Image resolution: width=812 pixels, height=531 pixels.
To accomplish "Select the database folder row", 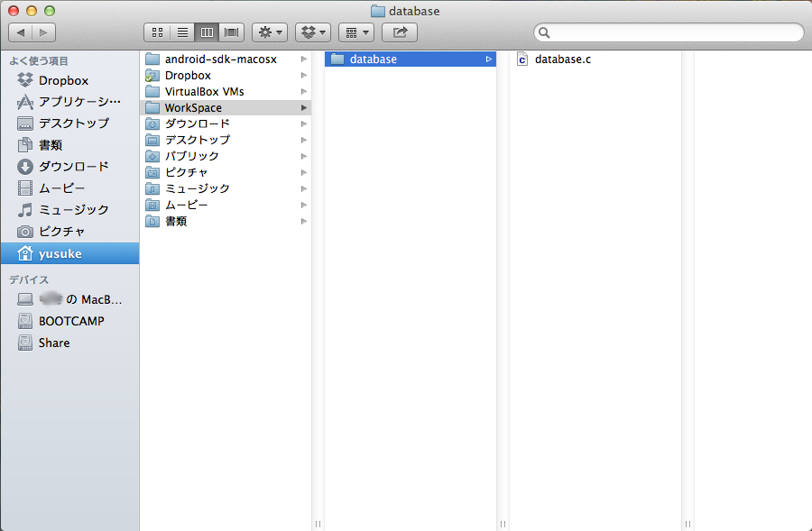I will click(x=411, y=59).
